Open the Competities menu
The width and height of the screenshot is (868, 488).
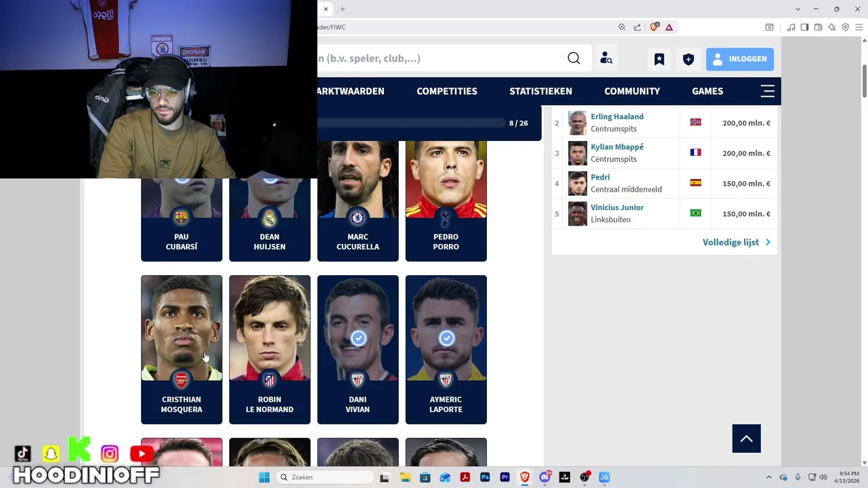click(447, 91)
